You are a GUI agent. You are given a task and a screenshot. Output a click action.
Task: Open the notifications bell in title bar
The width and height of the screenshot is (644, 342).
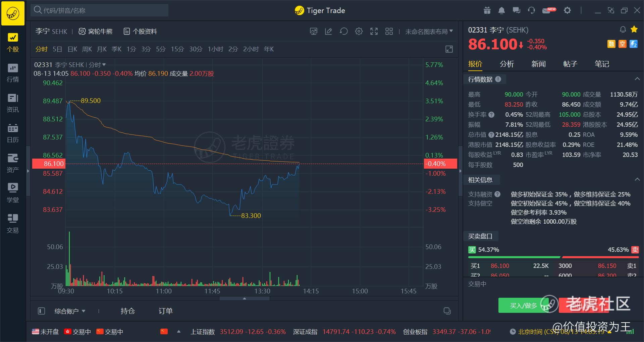click(501, 10)
